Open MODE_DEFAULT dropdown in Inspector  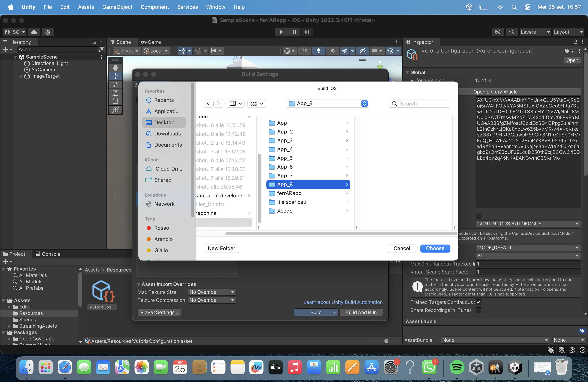click(528, 248)
